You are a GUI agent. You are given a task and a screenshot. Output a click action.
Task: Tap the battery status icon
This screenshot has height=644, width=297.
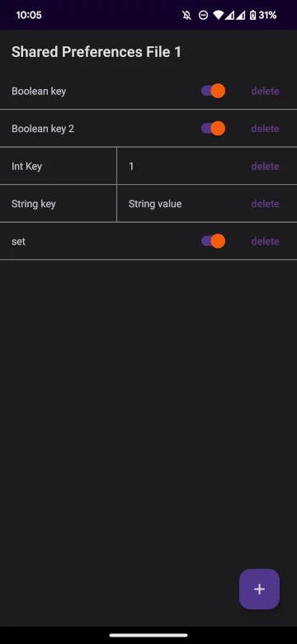point(252,16)
